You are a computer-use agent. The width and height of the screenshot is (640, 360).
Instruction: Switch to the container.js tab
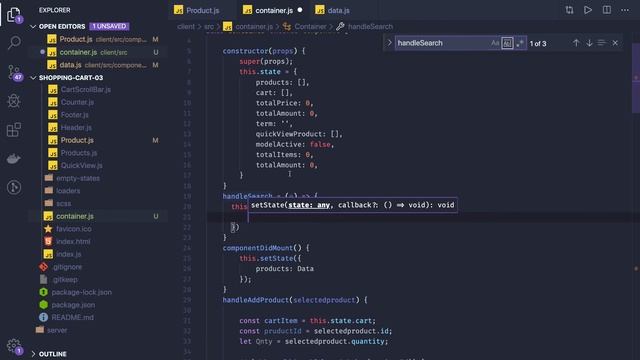(273, 10)
